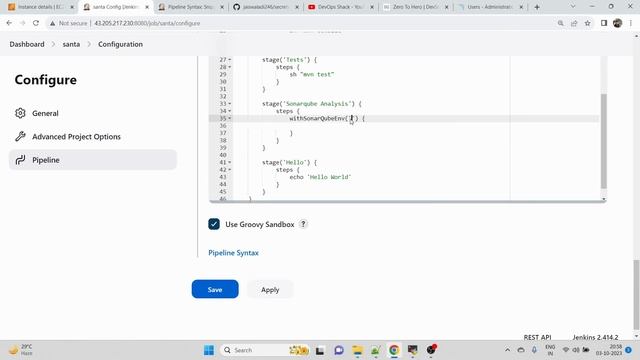Open the Windows Start menu

click(x=209, y=350)
